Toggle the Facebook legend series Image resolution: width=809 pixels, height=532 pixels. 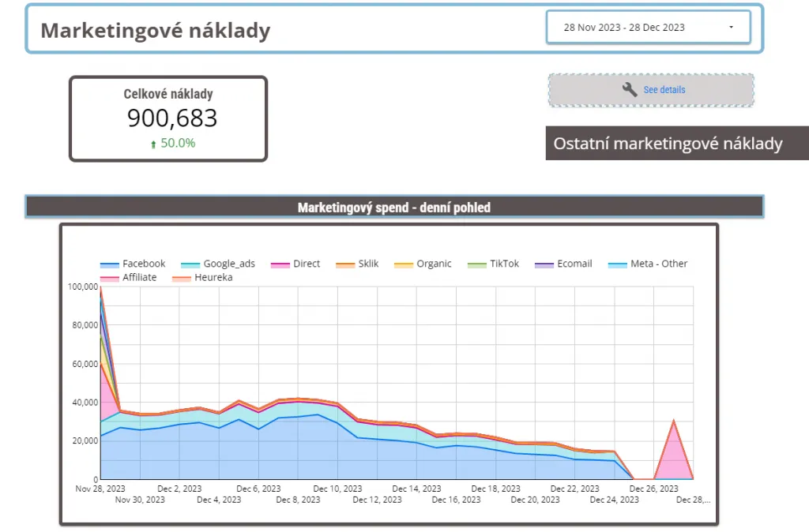click(x=133, y=264)
